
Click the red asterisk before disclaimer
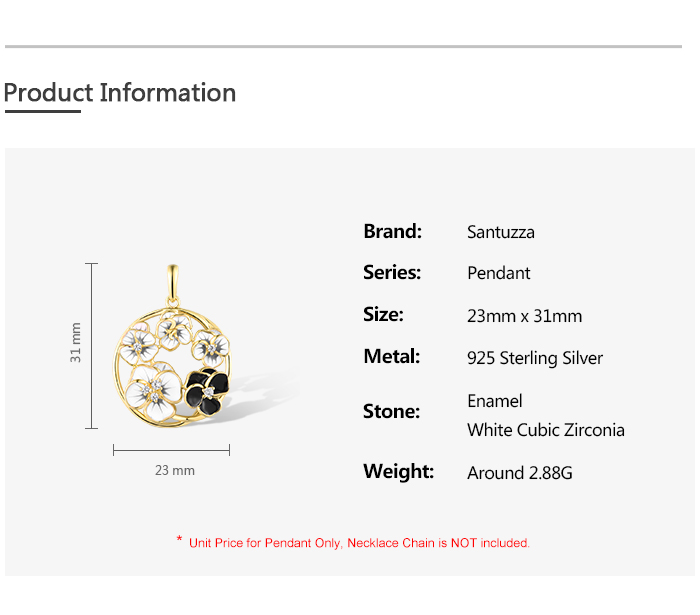[x=179, y=539]
